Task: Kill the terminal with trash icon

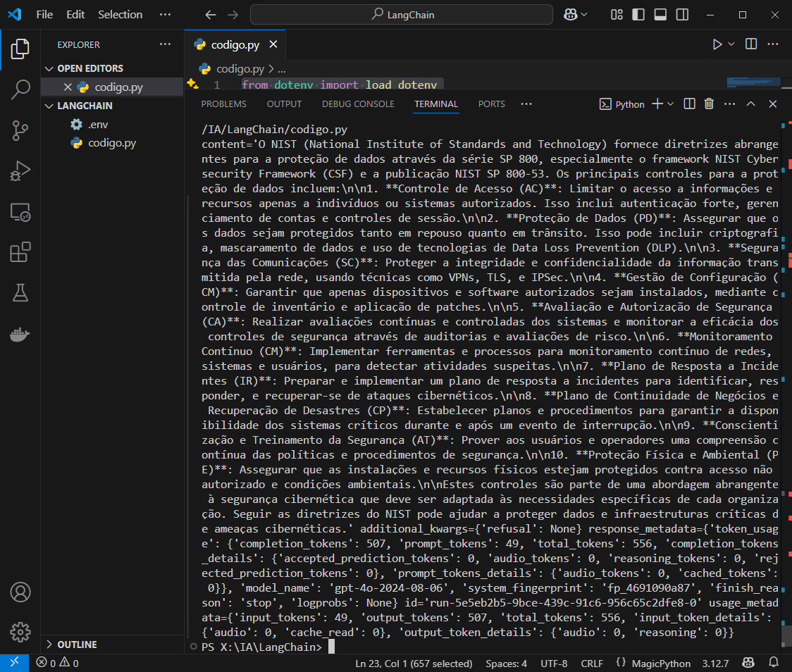Action: click(x=709, y=104)
